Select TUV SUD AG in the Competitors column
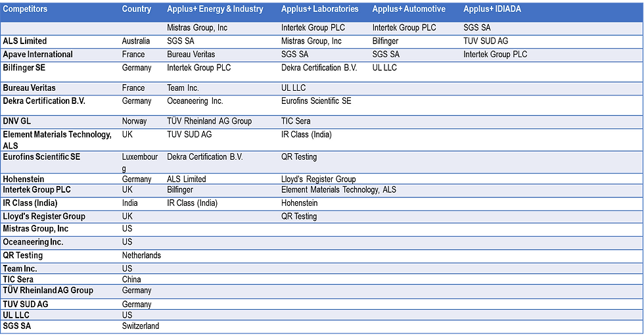The height and width of the screenshot is (336, 644). [x=26, y=304]
